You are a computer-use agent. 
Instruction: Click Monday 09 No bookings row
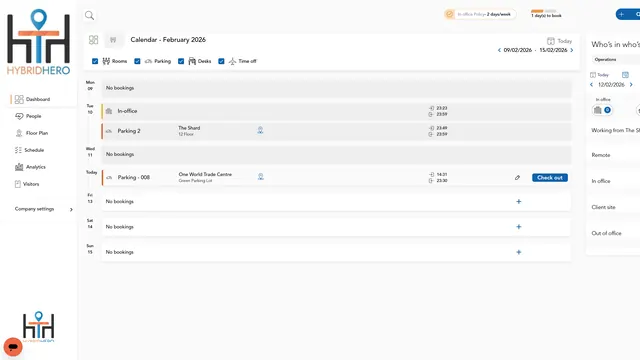click(x=336, y=88)
